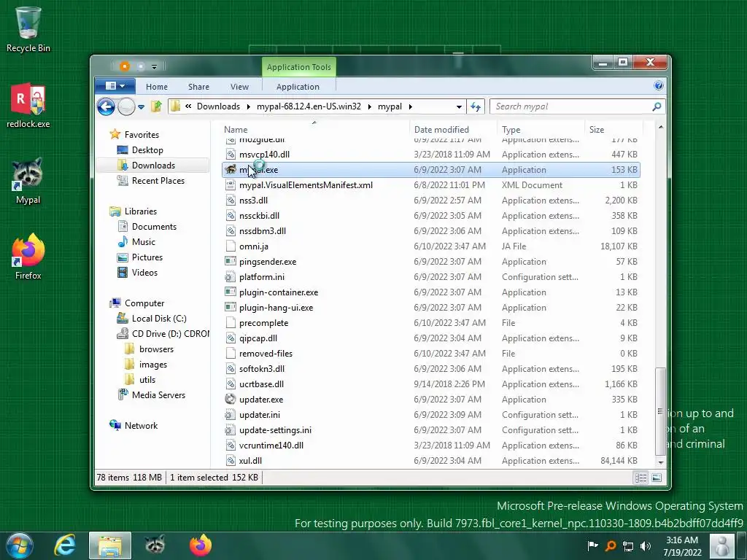747x560 pixels.
Task: Open the Windows Start orb
Action: [x=20, y=545]
